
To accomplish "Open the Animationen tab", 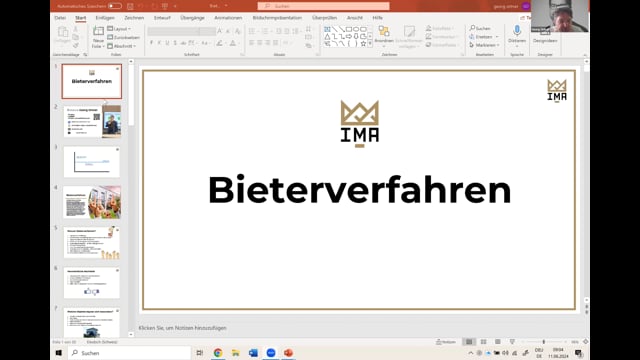I will pyautogui.click(x=228, y=18).
